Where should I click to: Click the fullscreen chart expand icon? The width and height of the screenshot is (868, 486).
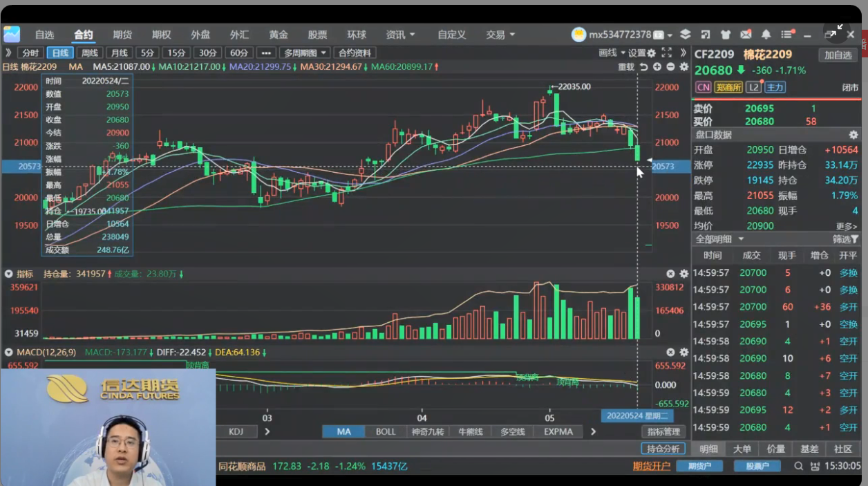tap(667, 53)
